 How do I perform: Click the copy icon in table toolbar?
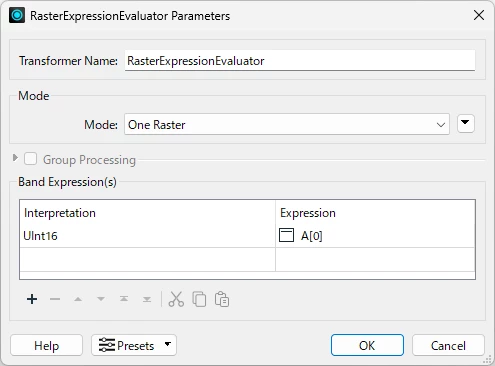[x=199, y=299]
